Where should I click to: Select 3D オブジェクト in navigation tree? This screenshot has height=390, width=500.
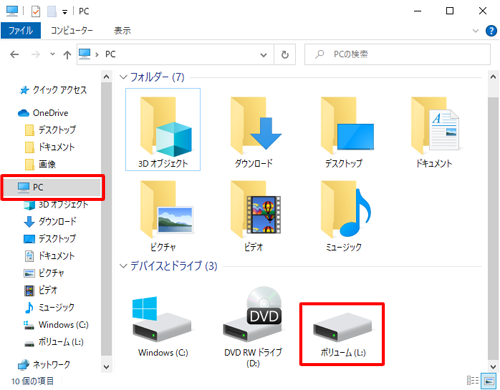tap(56, 205)
